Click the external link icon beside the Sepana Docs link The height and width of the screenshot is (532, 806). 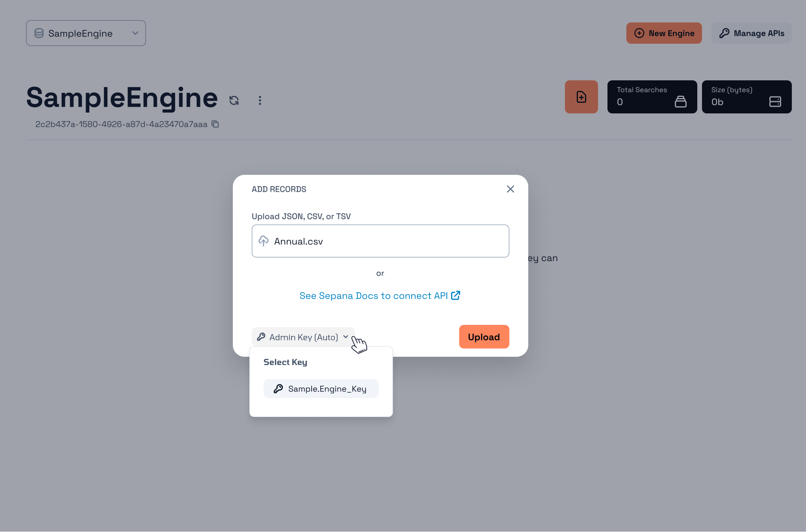coord(455,295)
